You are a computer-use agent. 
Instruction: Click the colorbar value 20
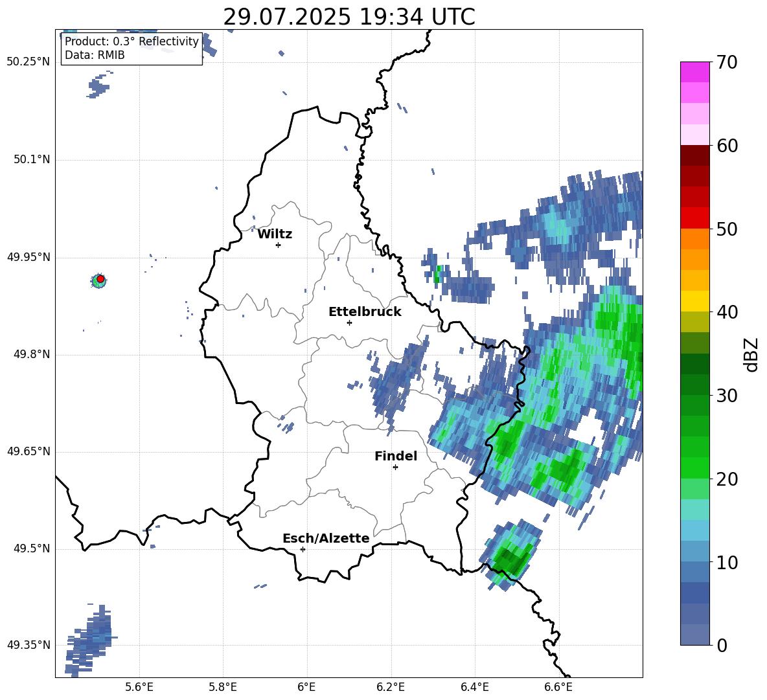pyautogui.click(x=727, y=479)
